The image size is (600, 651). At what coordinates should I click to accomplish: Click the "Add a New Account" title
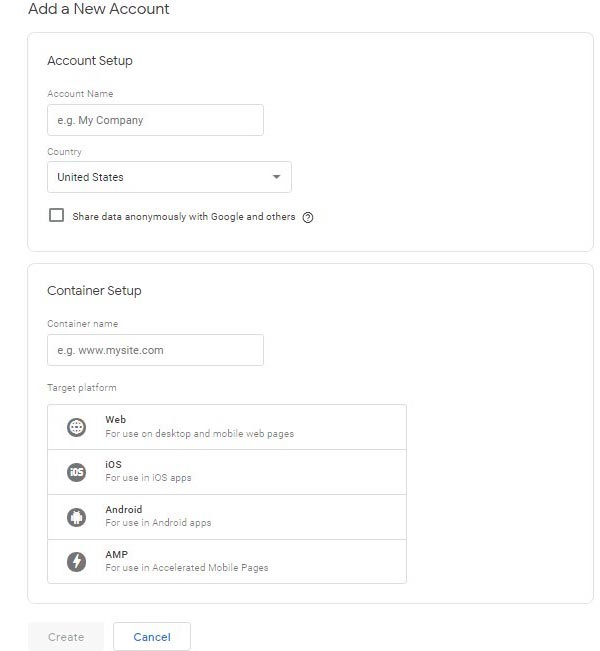pyautogui.click(x=99, y=10)
